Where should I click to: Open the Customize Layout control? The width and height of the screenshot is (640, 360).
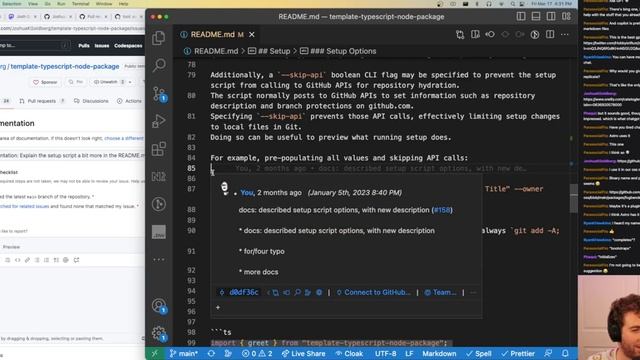566,16
